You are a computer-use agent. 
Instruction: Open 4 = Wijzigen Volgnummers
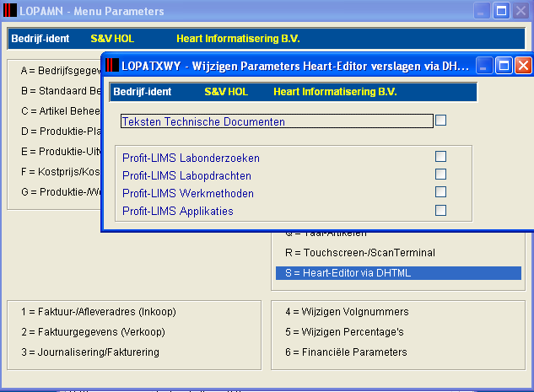[347, 312]
